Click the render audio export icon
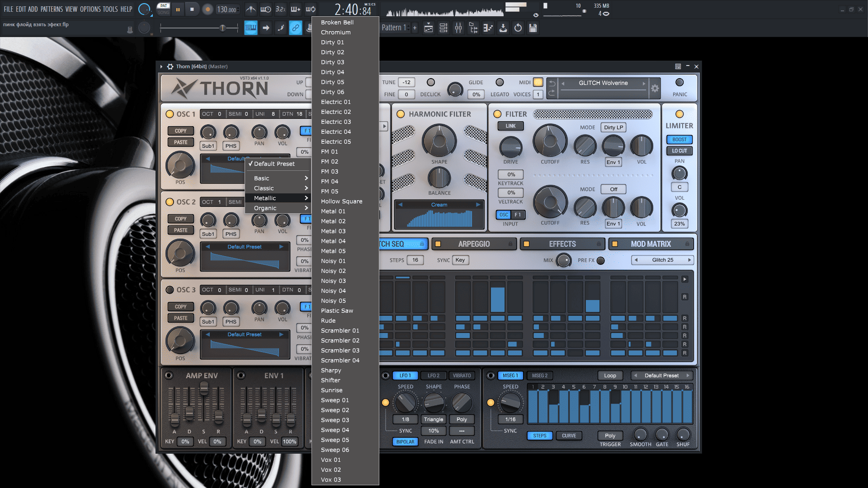 click(503, 28)
